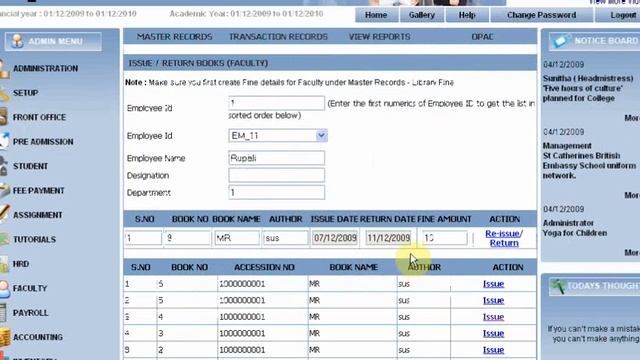Click accession no 1000000001 in serial row 1
The height and width of the screenshot is (360, 640).
[x=242, y=284]
